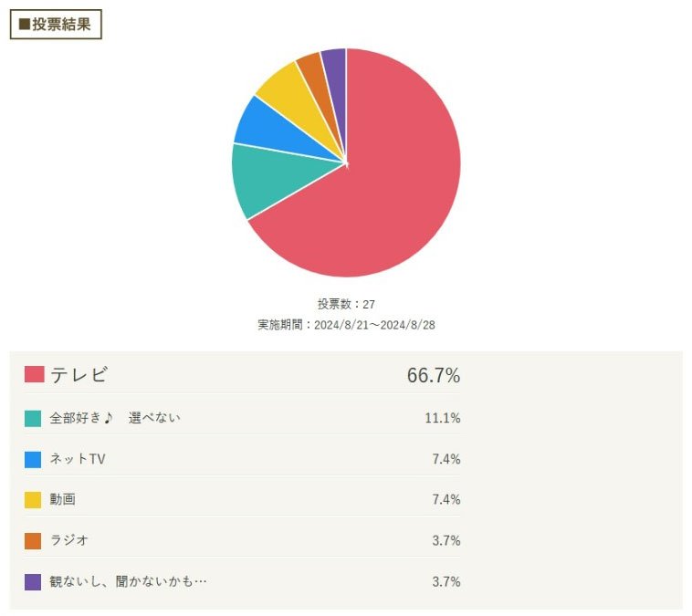Screen dimensions: 692x616
Task: Click the blue ネットTV legend swatch
Action: pos(33,460)
